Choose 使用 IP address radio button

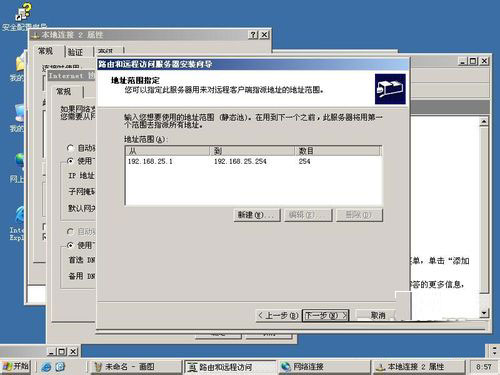(70, 161)
